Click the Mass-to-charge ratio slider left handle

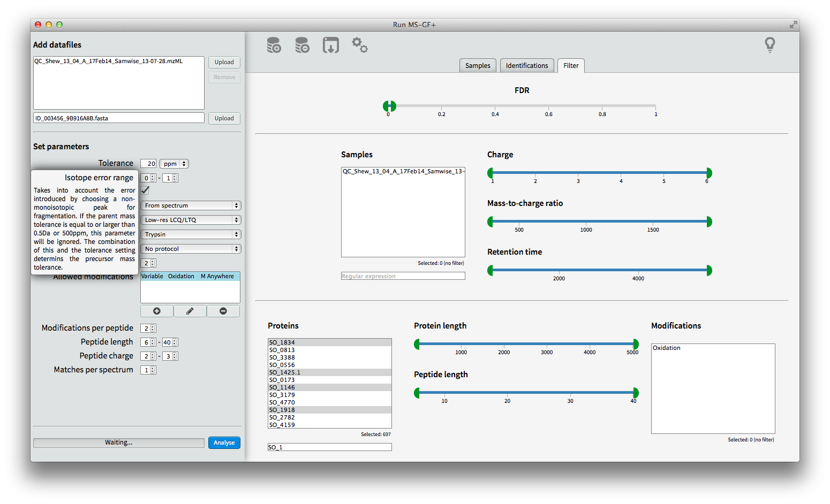490,222
